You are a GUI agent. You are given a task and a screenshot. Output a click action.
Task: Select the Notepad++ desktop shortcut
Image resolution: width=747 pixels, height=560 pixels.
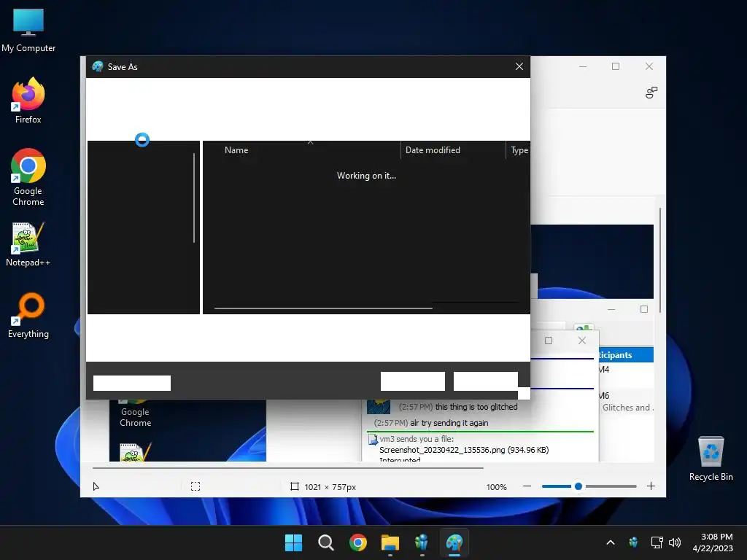[28, 244]
